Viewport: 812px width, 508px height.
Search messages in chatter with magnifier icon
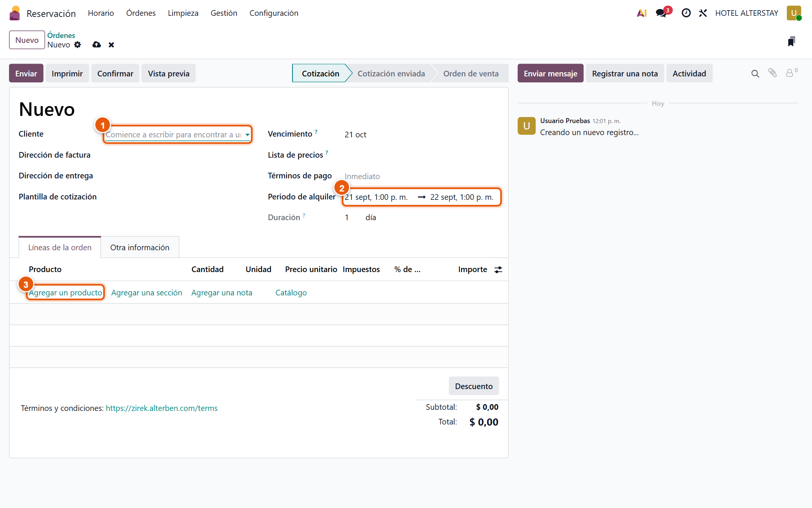(x=755, y=73)
